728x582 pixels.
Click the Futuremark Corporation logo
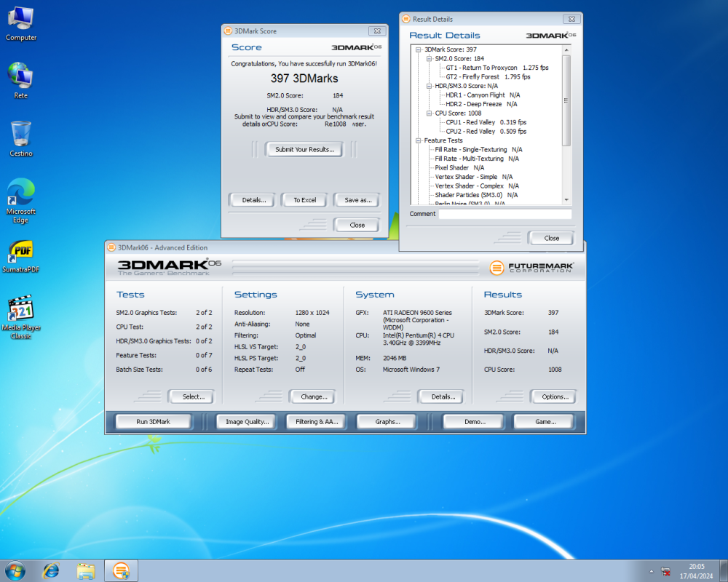click(x=532, y=268)
